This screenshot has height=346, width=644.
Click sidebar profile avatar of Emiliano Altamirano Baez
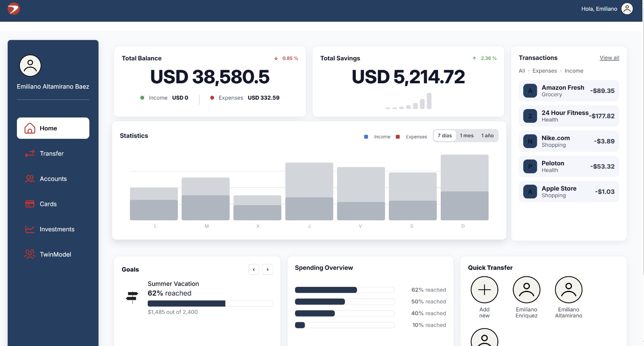tap(30, 66)
